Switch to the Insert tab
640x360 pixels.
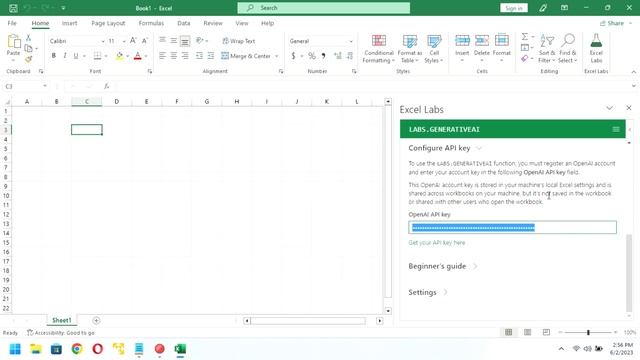coord(69,23)
